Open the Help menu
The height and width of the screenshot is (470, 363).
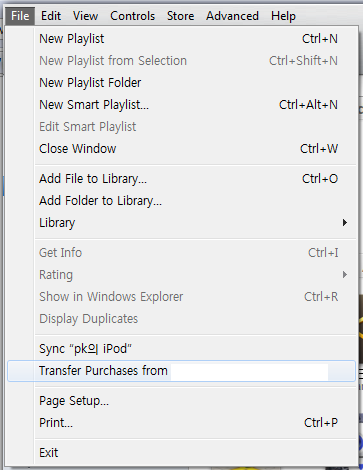(283, 16)
